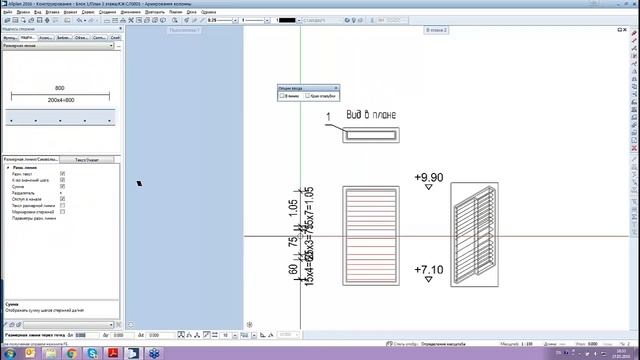The width and height of the screenshot is (640, 360).
Task: Open the line color dropdown arrow
Action: (x=298, y=20)
